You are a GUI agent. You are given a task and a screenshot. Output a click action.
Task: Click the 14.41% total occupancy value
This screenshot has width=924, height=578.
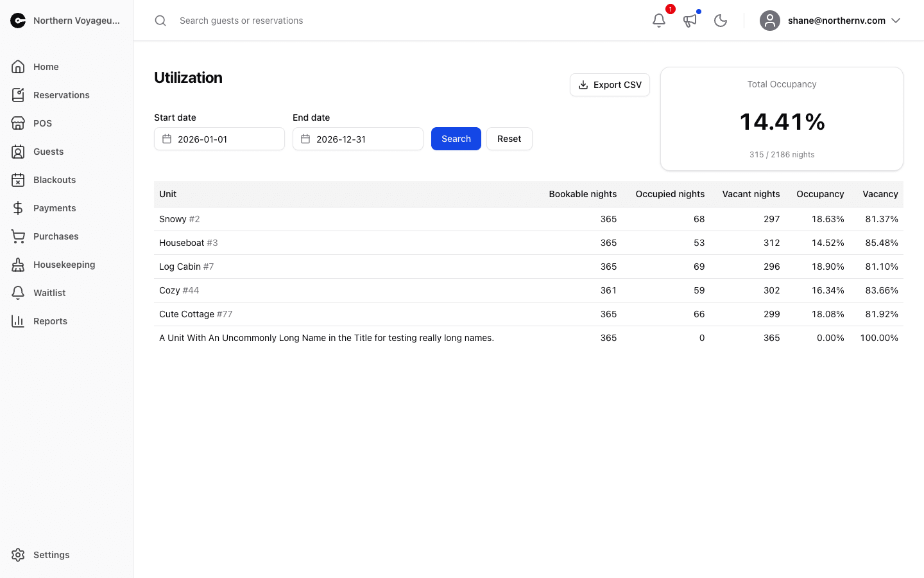[x=782, y=121]
